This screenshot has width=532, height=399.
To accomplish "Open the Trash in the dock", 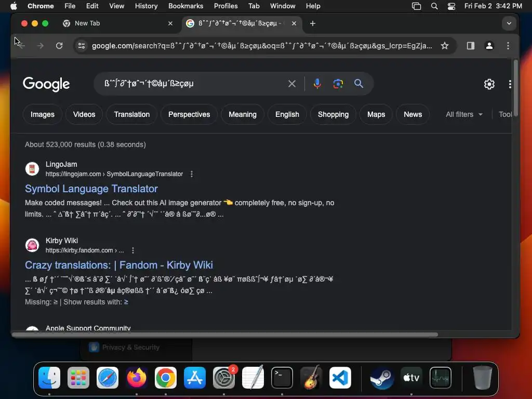I will [x=483, y=378].
